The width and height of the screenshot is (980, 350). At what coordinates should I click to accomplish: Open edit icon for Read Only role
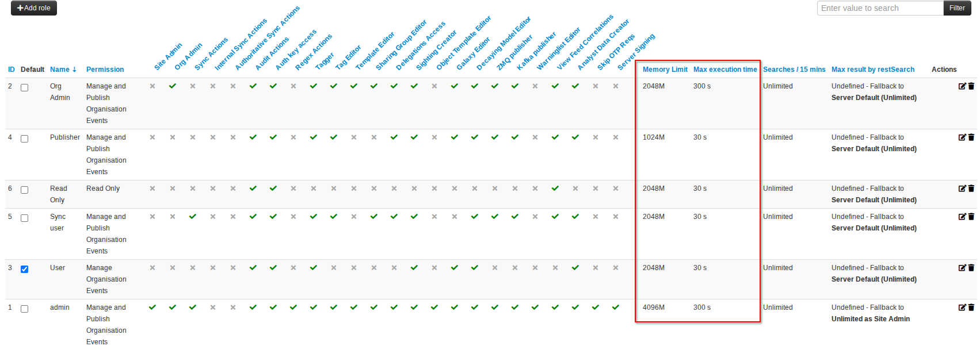tap(962, 189)
